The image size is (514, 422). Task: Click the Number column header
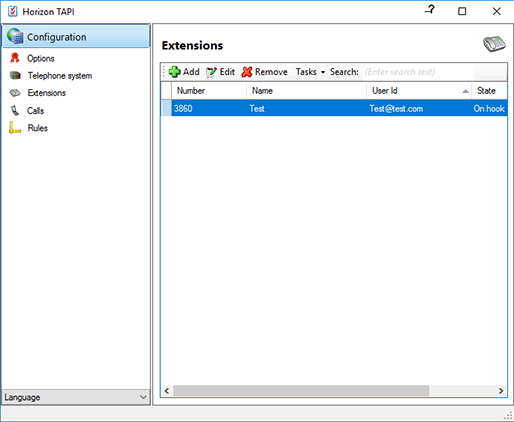209,91
